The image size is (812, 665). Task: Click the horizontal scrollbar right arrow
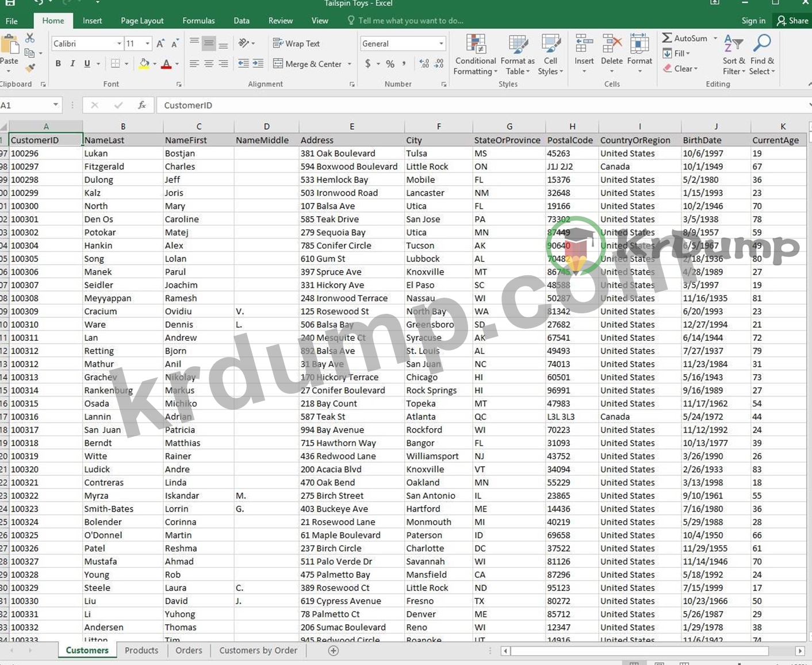800,651
